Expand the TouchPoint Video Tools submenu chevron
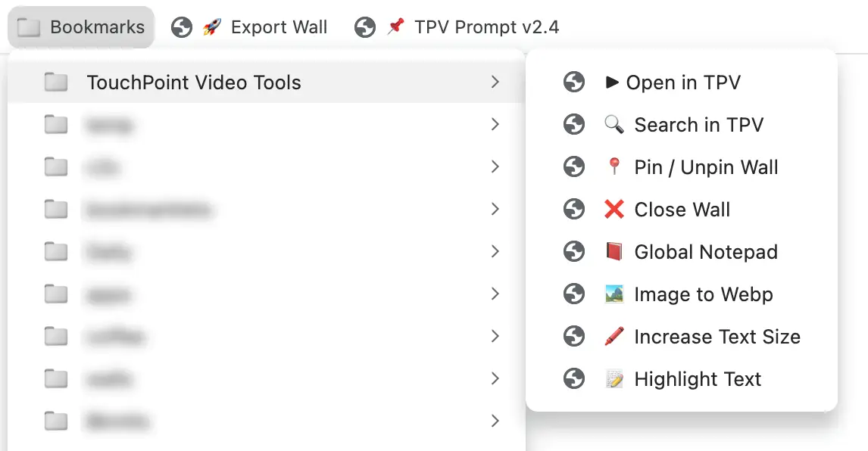 coord(495,82)
